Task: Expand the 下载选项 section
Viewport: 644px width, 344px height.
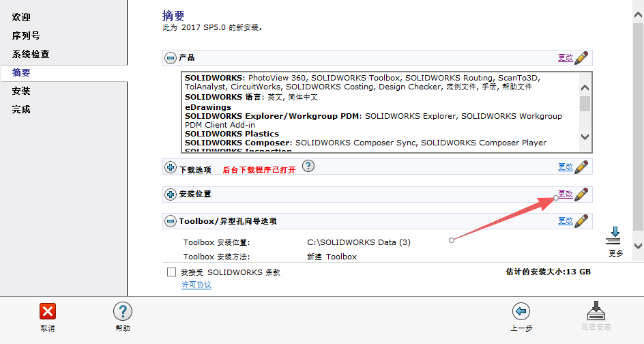Action: [x=171, y=167]
